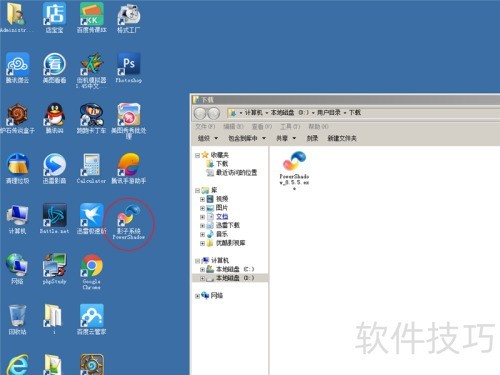Open the Internet Explorer desktop icon
Image resolution: width=500 pixels, height=375 pixels.
point(17,365)
